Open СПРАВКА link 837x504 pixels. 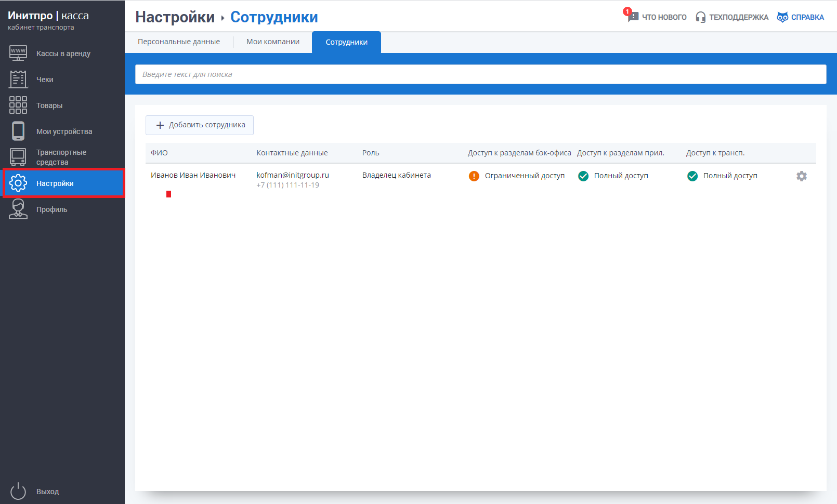(807, 17)
